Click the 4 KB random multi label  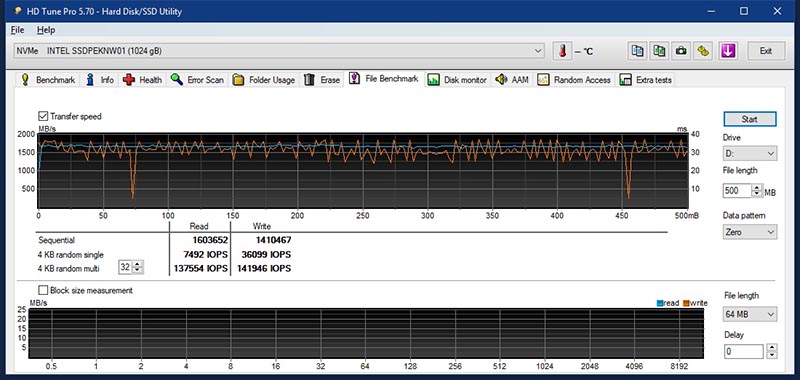(x=68, y=268)
